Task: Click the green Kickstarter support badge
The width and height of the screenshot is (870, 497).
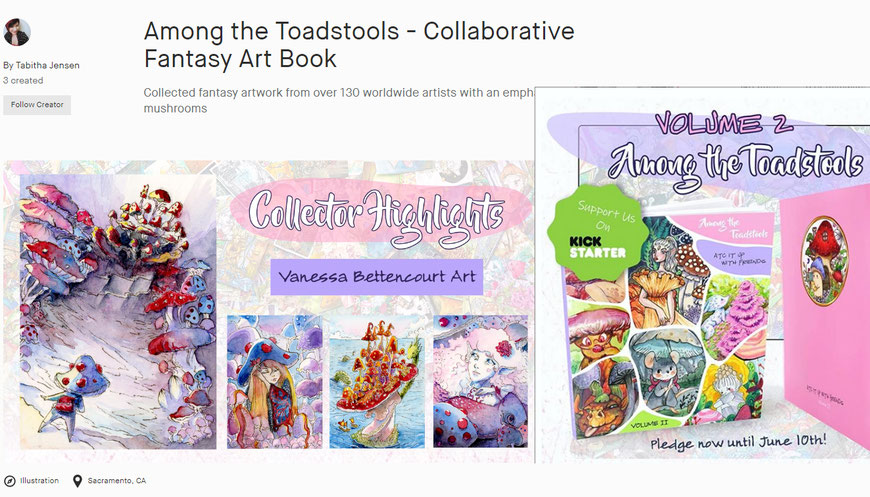Action: point(598,232)
